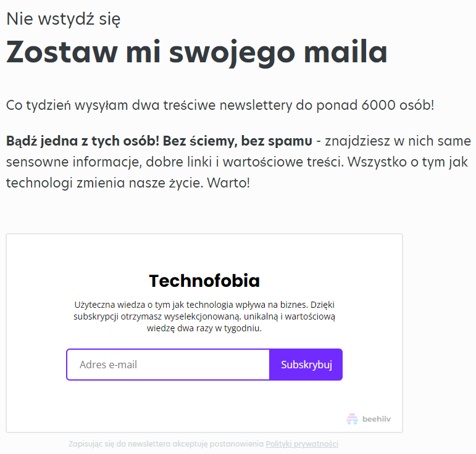
Task: Click the 'Co tydzień wysyłam' paragraph
Action: (220, 105)
